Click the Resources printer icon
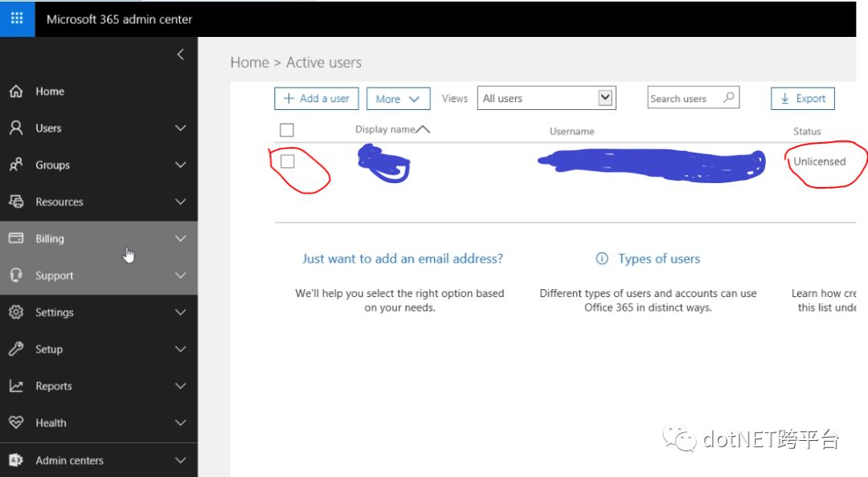Viewport: 868px width, 477px height. (x=16, y=202)
